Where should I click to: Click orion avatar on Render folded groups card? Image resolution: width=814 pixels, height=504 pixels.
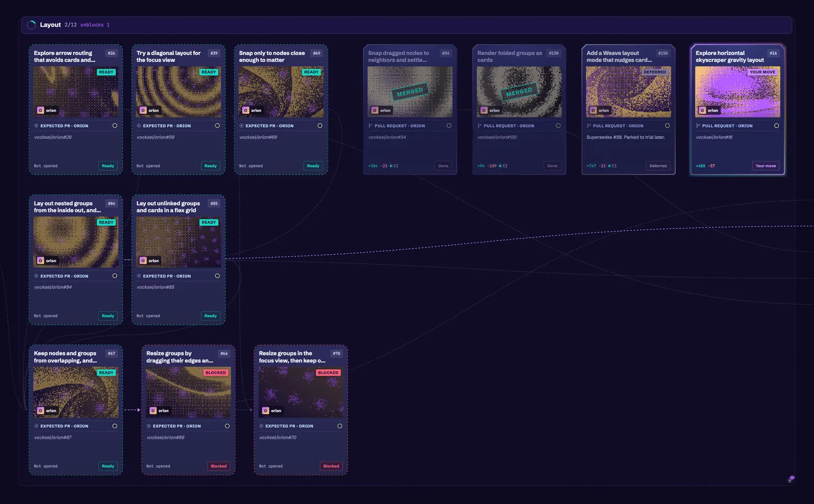(484, 110)
